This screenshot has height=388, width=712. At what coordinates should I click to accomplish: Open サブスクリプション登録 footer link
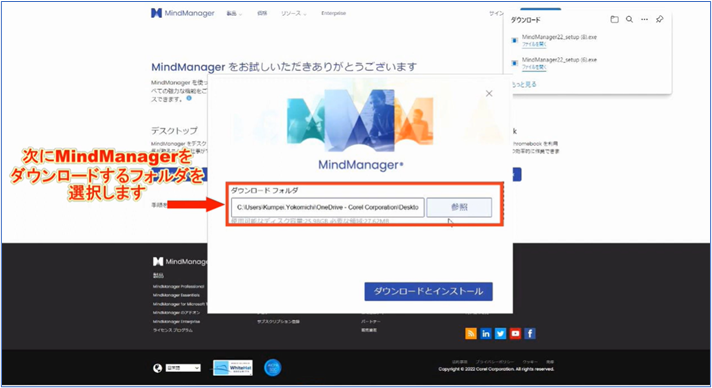(x=278, y=322)
